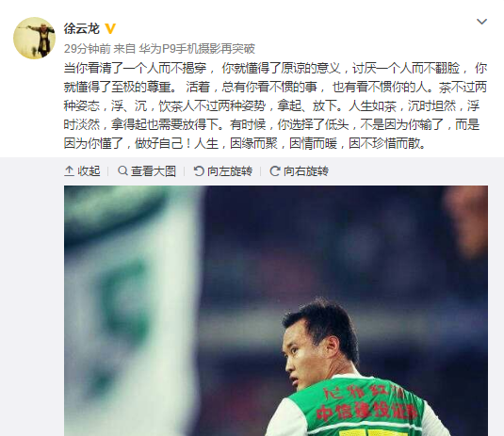Click the post text paragraph body
This screenshot has height=436, width=504.
coord(275,105)
